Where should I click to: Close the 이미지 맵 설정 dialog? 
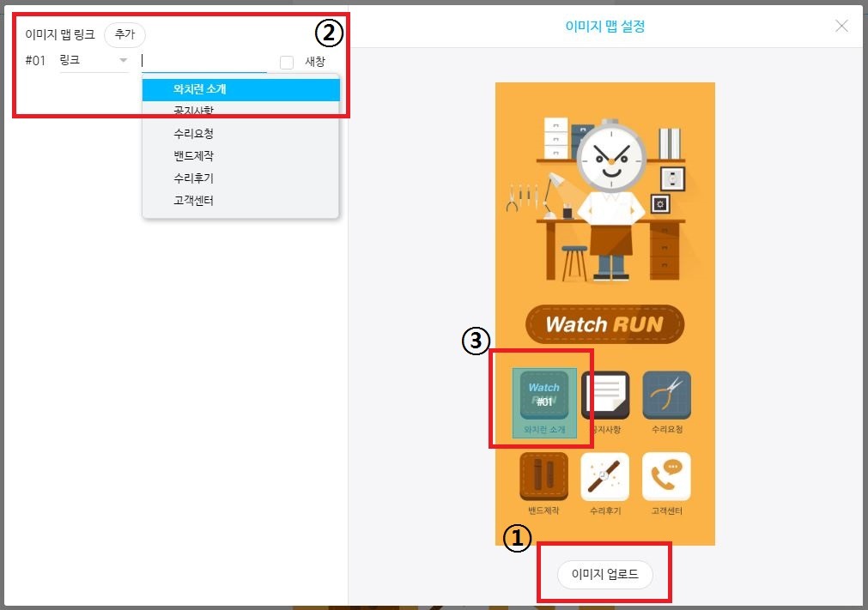pyautogui.click(x=841, y=26)
